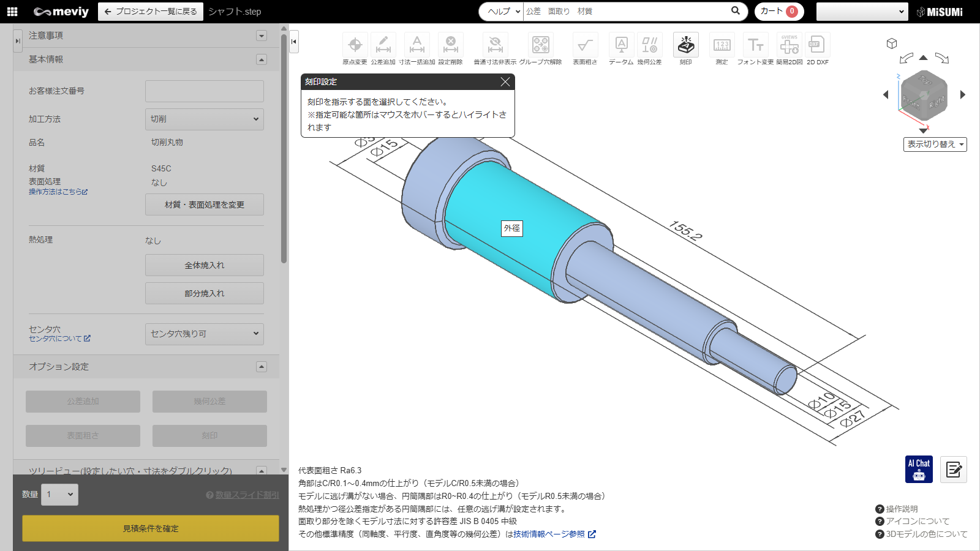
Task: Collapse the left panel with arrow toggle
Action: coord(294,42)
